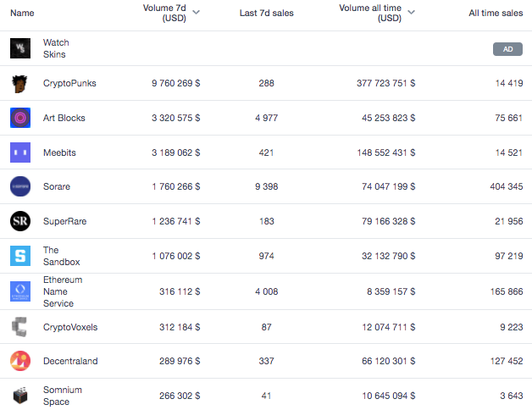Click the Meebits project icon
This screenshot has height=410, width=532.
pos(20,152)
